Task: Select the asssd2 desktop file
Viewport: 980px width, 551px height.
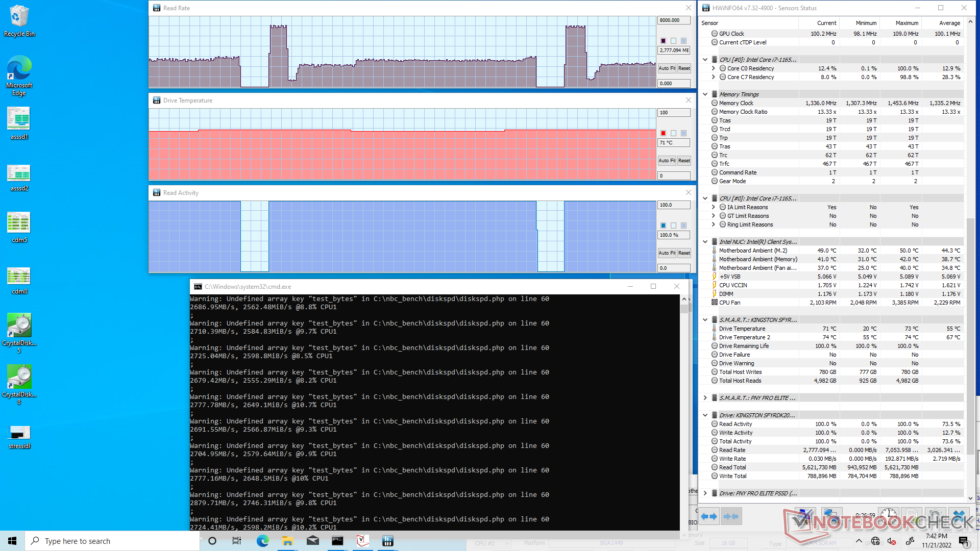Action: tap(19, 178)
